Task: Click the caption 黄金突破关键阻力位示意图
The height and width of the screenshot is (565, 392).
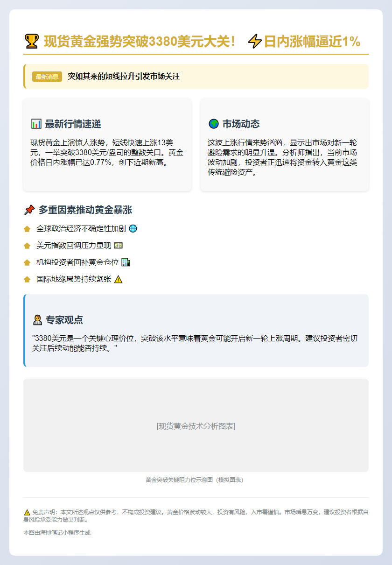Action: click(x=194, y=480)
